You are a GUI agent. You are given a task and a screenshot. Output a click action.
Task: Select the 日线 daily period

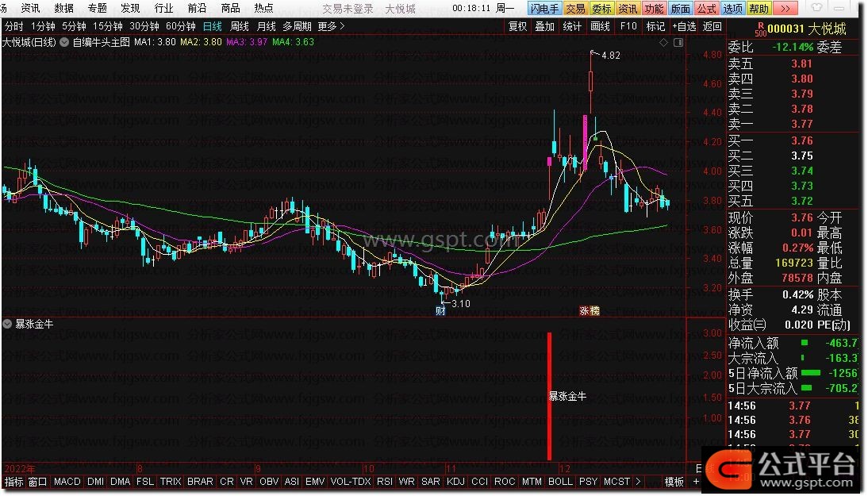212,26
